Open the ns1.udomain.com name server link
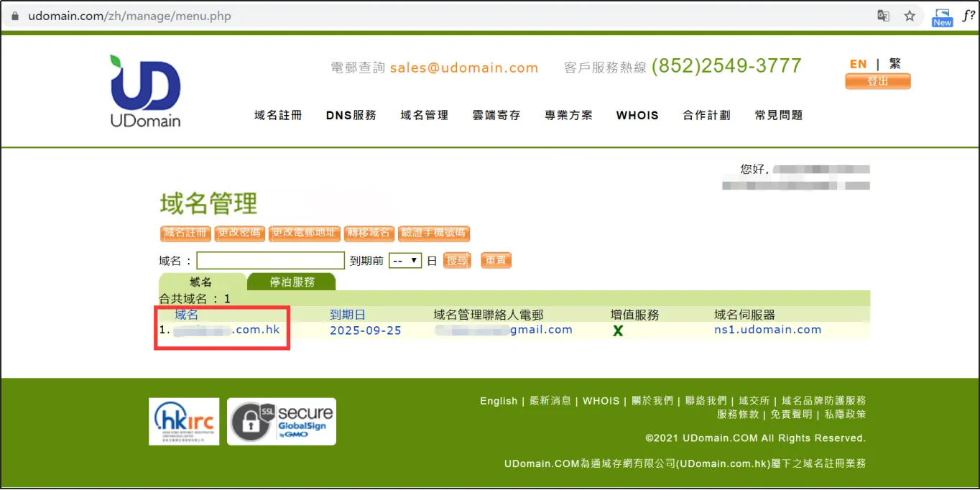 point(767,330)
